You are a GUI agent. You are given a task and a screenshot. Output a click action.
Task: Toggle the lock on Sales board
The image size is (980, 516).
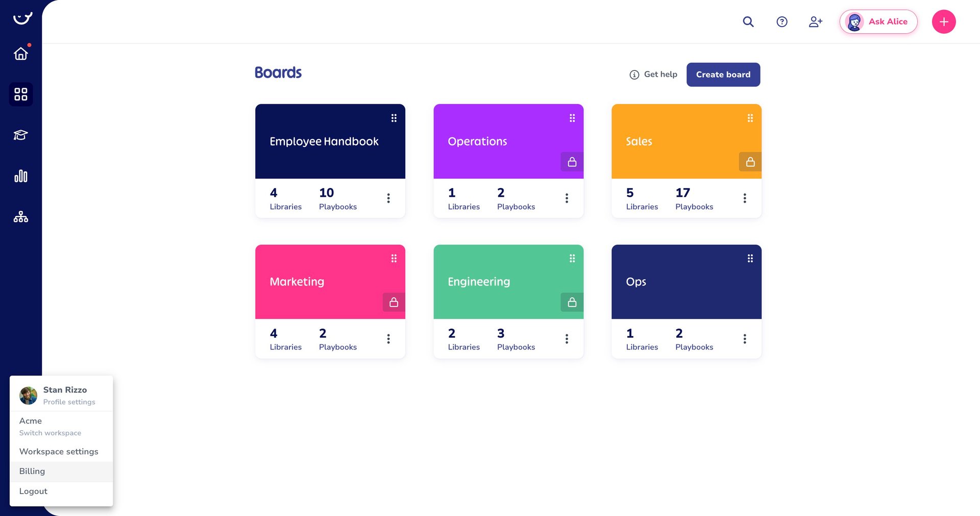coord(750,162)
